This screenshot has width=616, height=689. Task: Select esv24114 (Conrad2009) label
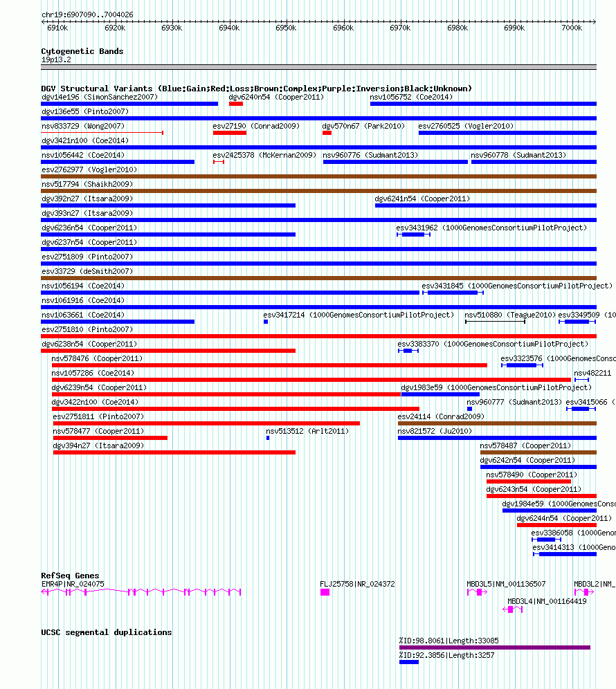click(441, 416)
